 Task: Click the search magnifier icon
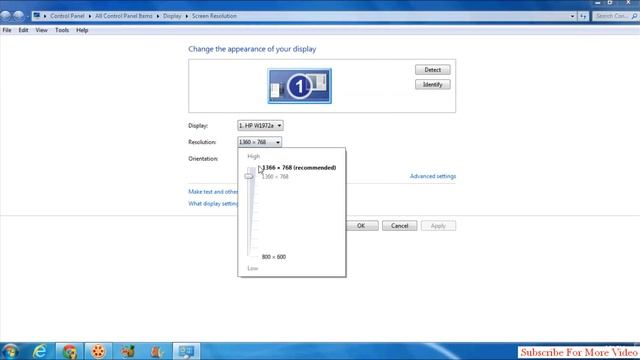click(x=635, y=16)
